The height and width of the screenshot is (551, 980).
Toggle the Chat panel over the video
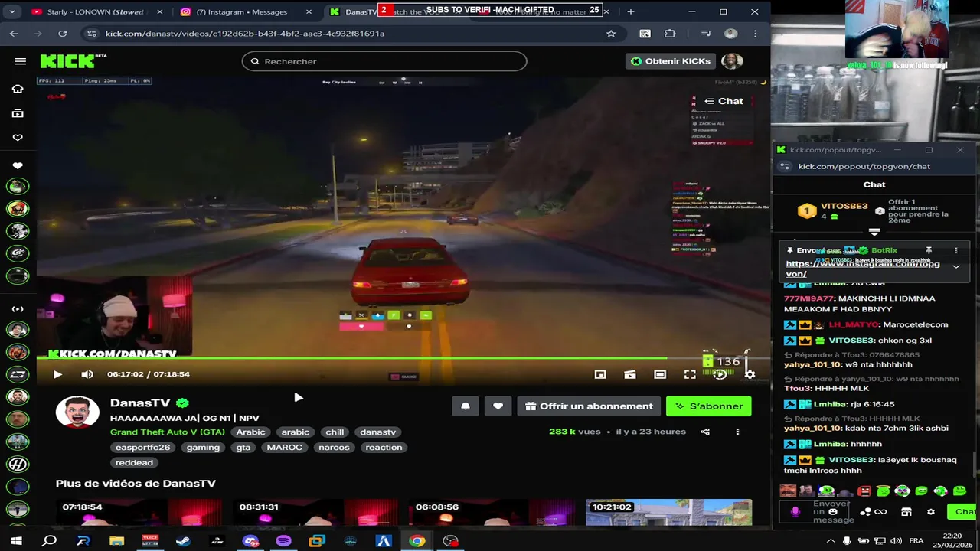click(724, 101)
